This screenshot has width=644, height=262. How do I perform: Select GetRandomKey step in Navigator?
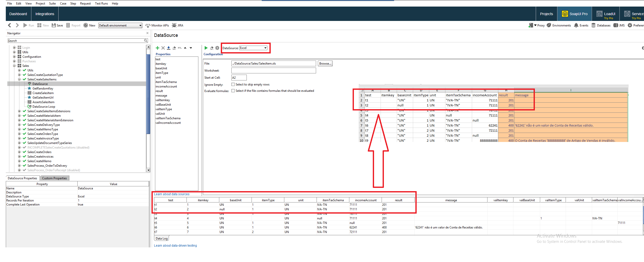43,89
